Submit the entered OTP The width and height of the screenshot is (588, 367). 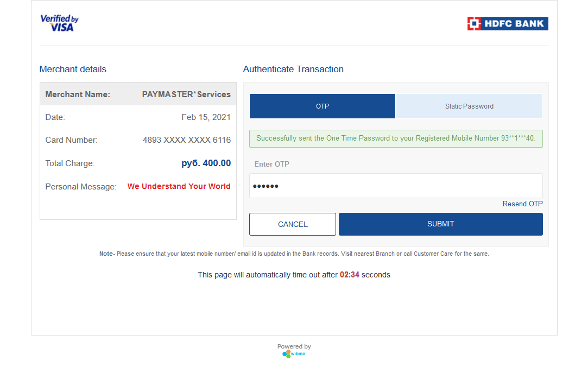pyautogui.click(x=441, y=224)
